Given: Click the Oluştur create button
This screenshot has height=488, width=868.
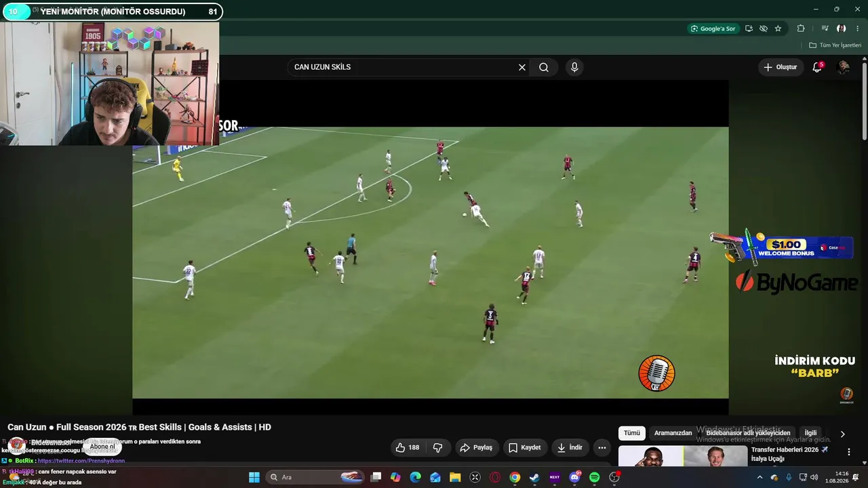Looking at the screenshot, I should click(781, 67).
